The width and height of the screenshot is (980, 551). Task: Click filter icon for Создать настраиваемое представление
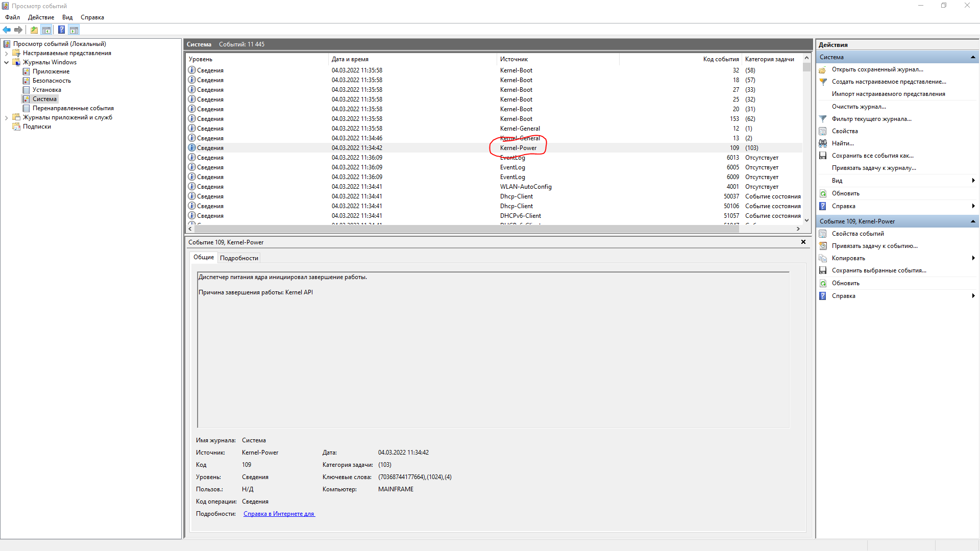823,82
